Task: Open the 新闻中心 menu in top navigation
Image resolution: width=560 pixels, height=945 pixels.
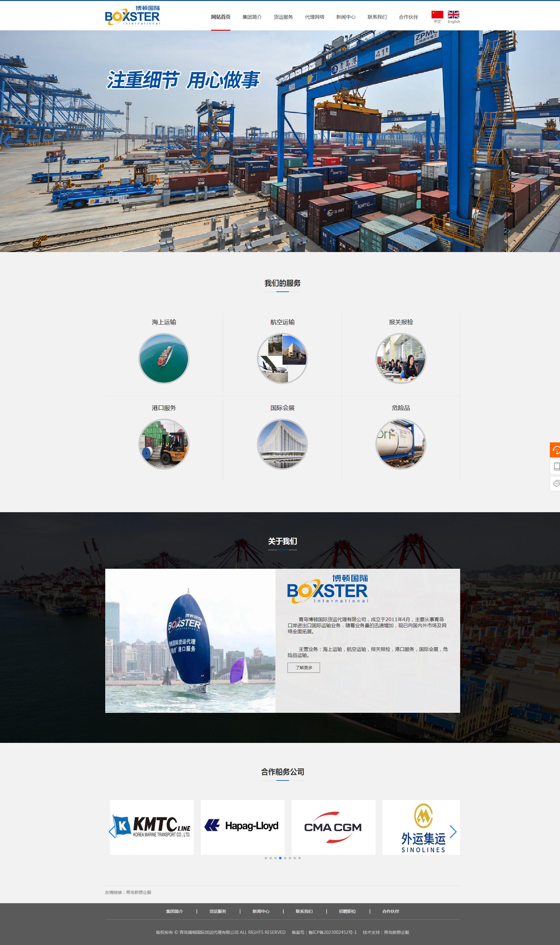Action: (346, 17)
